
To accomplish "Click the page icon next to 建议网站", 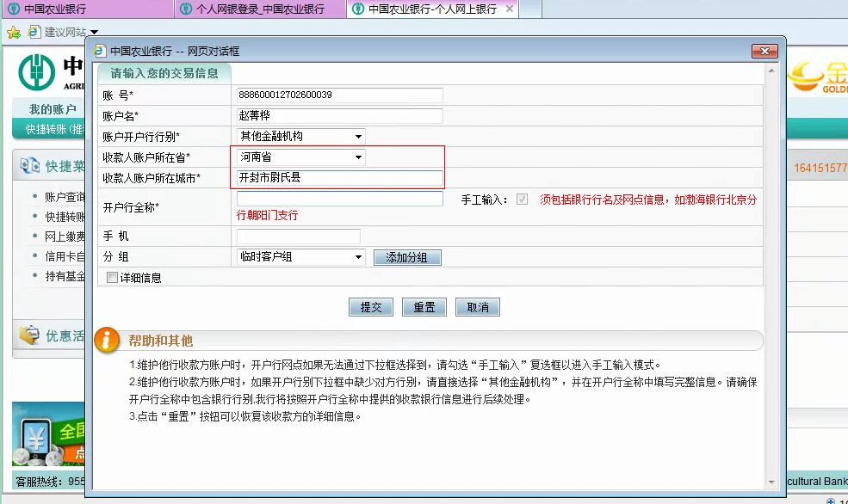I will [34, 33].
